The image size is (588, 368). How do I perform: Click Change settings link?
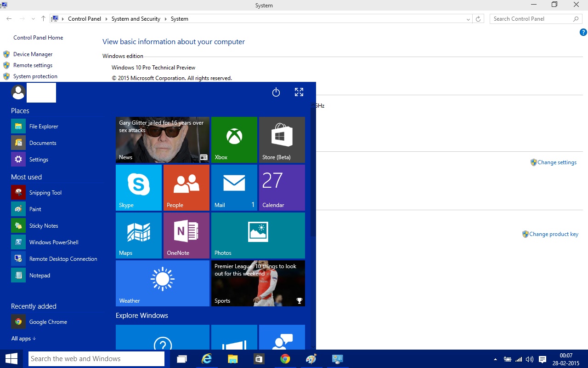pos(557,162)
